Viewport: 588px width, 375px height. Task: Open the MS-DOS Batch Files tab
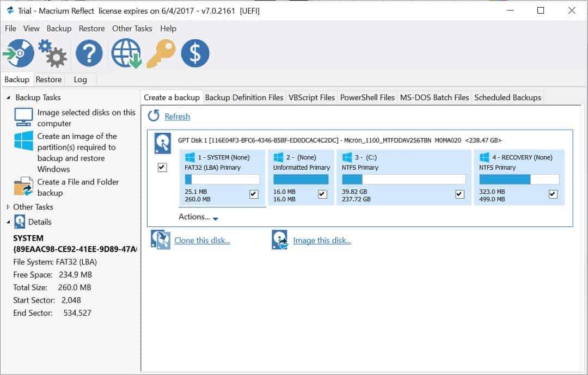click(x=434, y=97)
